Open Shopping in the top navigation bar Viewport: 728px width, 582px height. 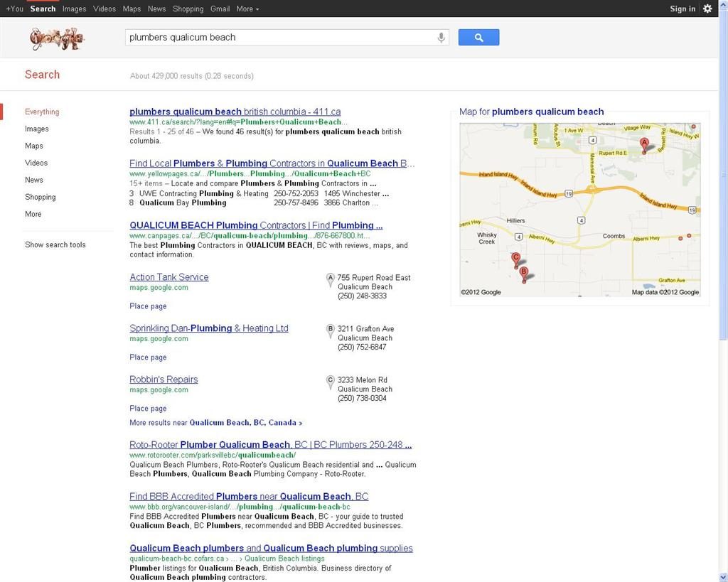(x=188, y=9)
